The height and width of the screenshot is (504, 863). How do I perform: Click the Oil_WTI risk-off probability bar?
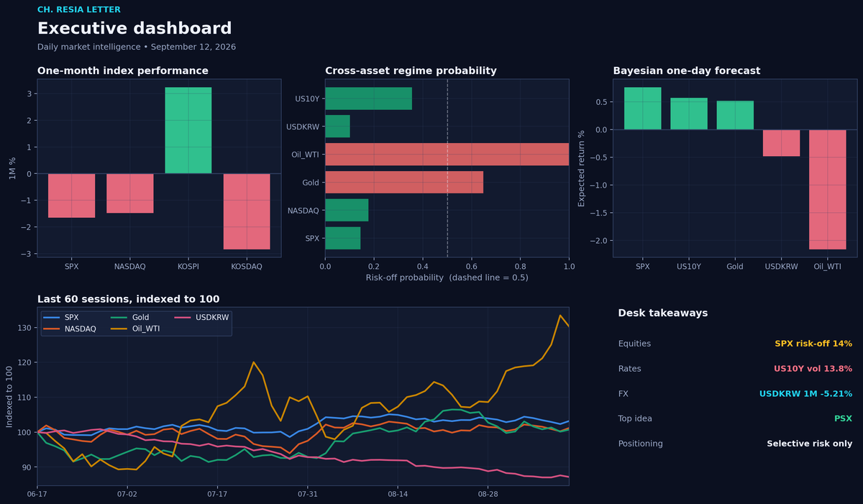click(x=447, y=155)
